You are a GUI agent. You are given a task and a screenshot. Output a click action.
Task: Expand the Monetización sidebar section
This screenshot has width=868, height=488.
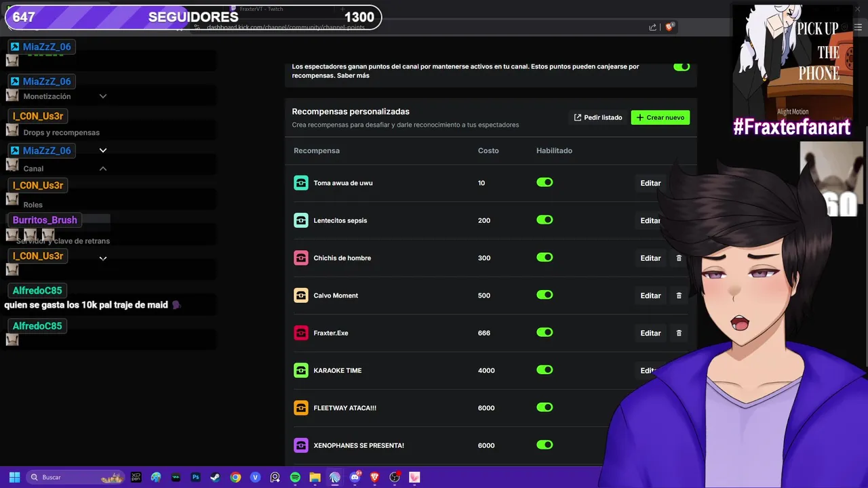[103, 96]
